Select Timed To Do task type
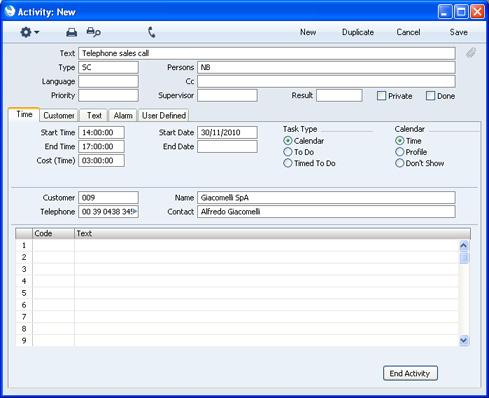 point(288,163)
